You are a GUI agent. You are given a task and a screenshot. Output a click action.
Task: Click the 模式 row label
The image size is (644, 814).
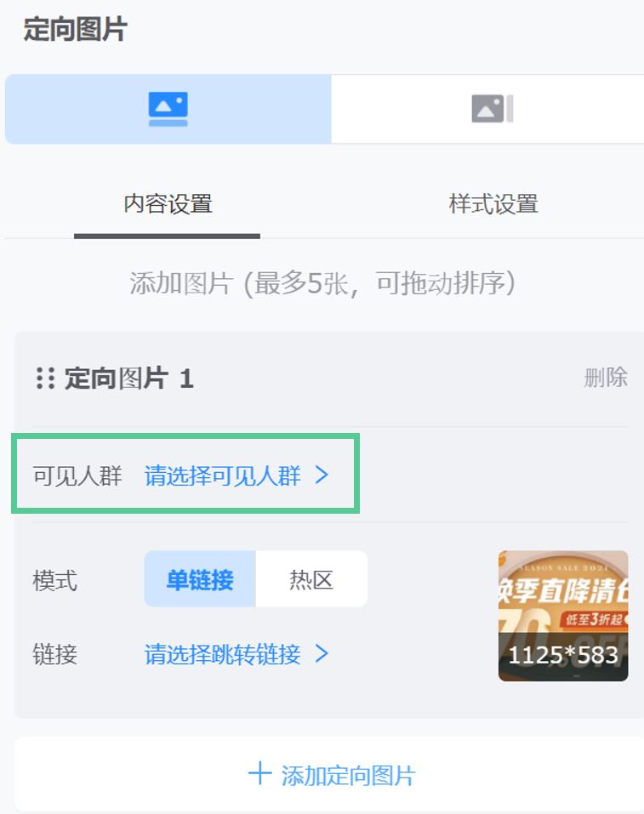(x=55, y=580)
